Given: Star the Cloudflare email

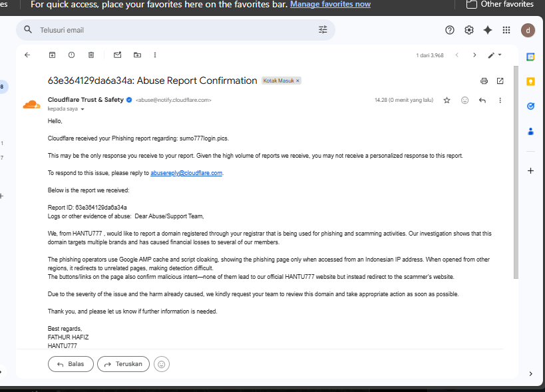Looking at the screenshot, I should 447,100.
